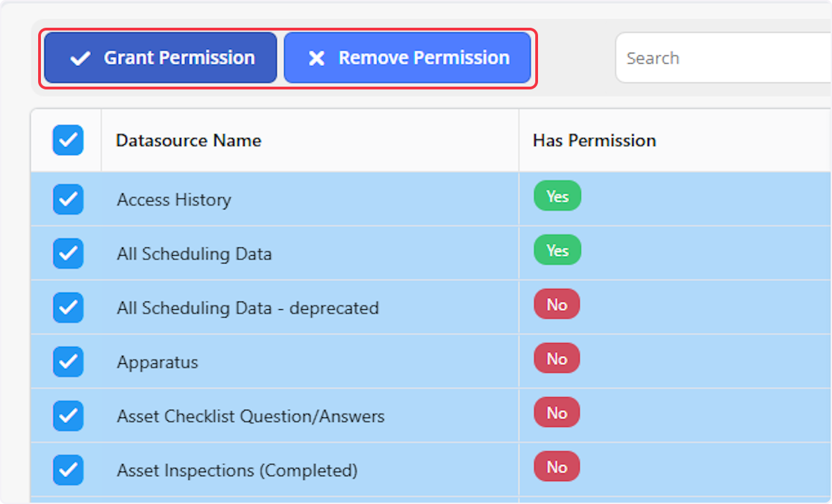Image resolution: width=832 pixels, height=504 pixels.
Task: Click No badge for Asset Checklist Question/Answers
Action: [557, 412]
